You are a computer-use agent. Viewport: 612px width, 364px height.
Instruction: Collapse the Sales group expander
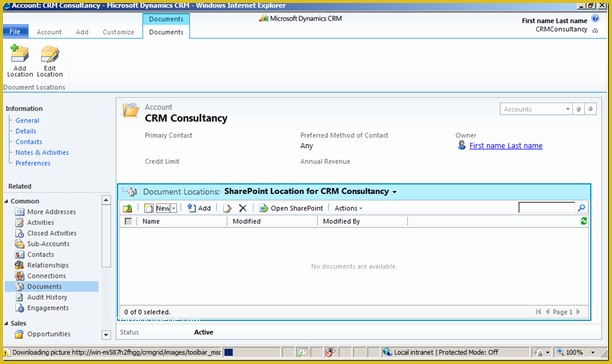coord(7,323)
